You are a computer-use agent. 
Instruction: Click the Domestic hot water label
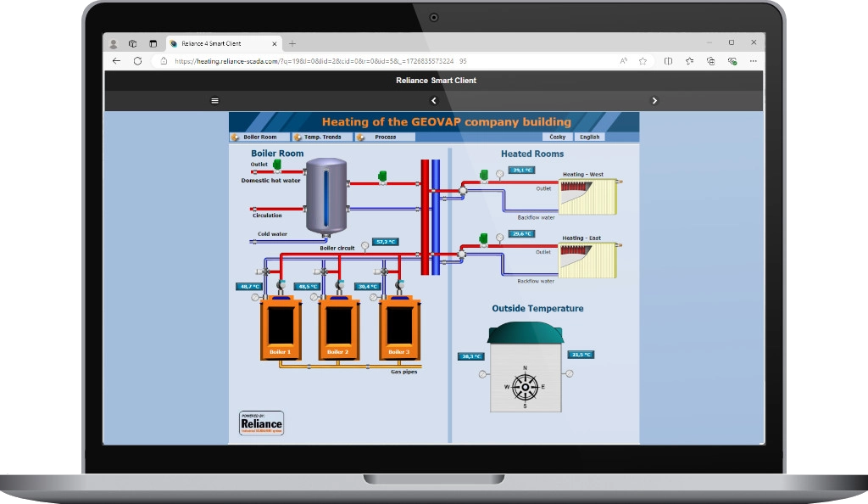(270, 181)
